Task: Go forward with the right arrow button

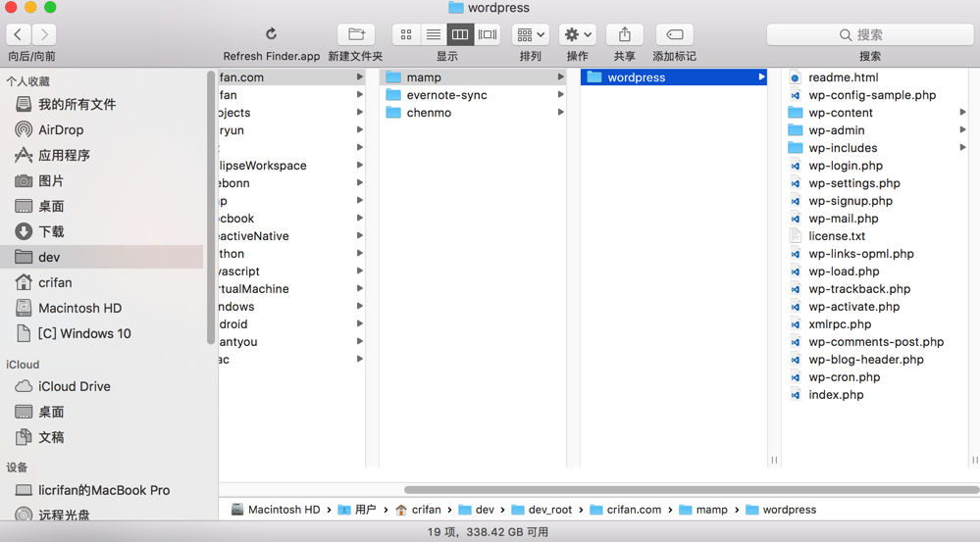Action: [44, 34]
